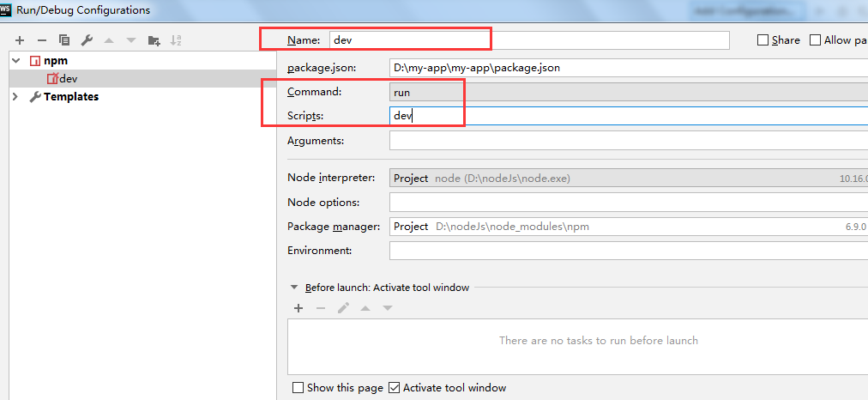Click the Run/Debug Configurations window title
The image size is (868, 400).
point(83,10)
